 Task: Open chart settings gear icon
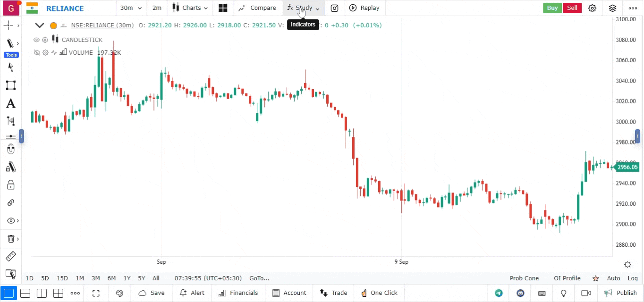(x=592, y=8)
